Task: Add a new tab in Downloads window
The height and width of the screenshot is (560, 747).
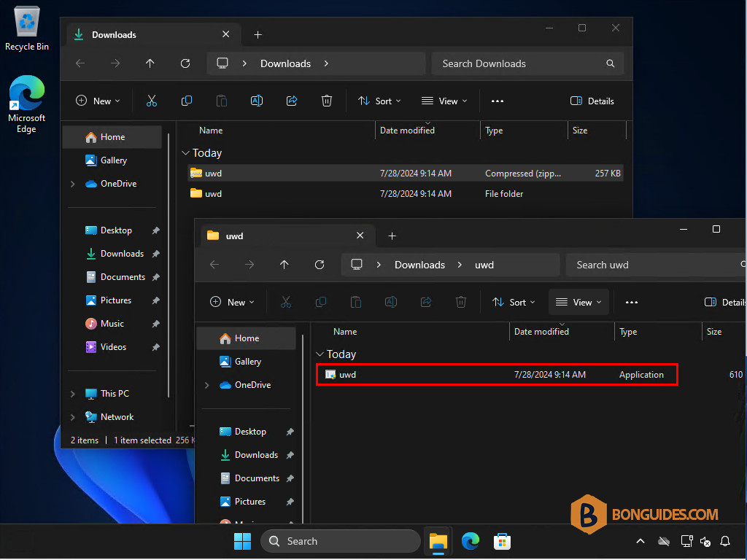Action: pyautogui.click(x=258, y=35)
